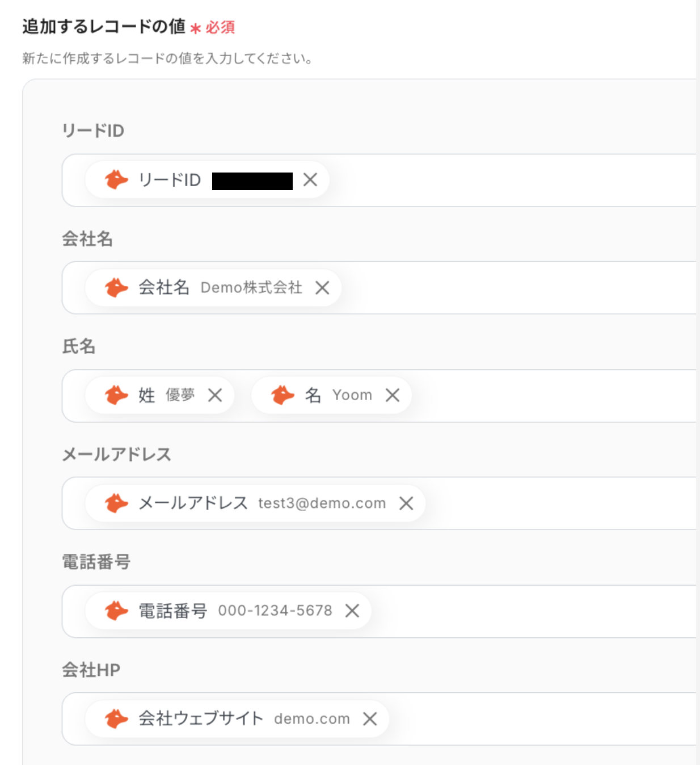
Task: Click inside the 会社HP input field
Action: tap(539, 719)
